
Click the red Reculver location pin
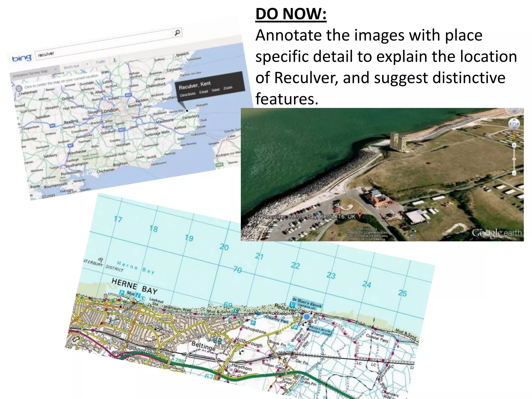point(360,214)
